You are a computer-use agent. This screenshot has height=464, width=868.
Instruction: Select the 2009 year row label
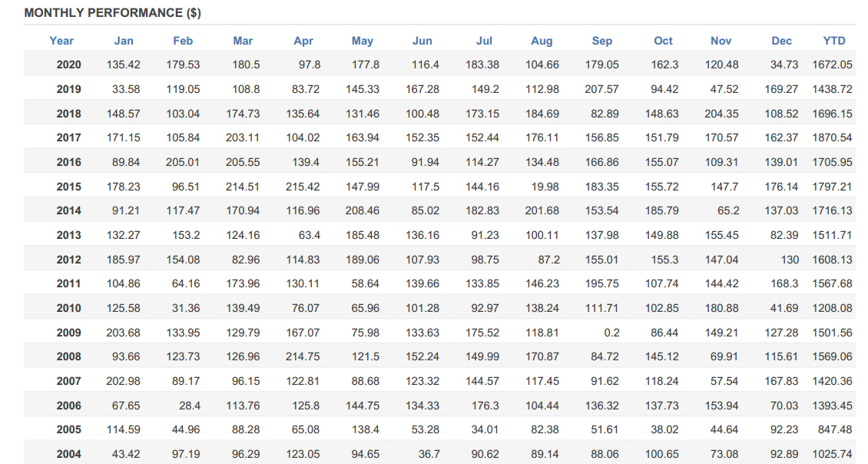[x=68, y=333]
